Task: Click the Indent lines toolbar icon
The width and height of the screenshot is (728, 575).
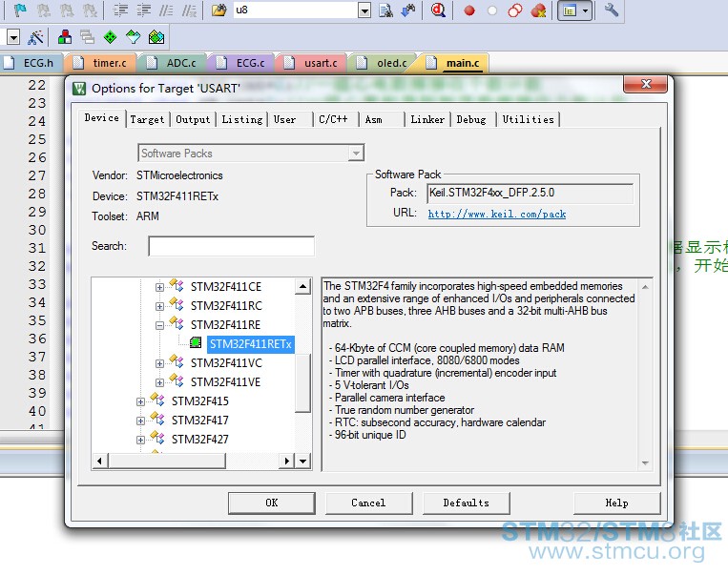Action: pos(120,10)
